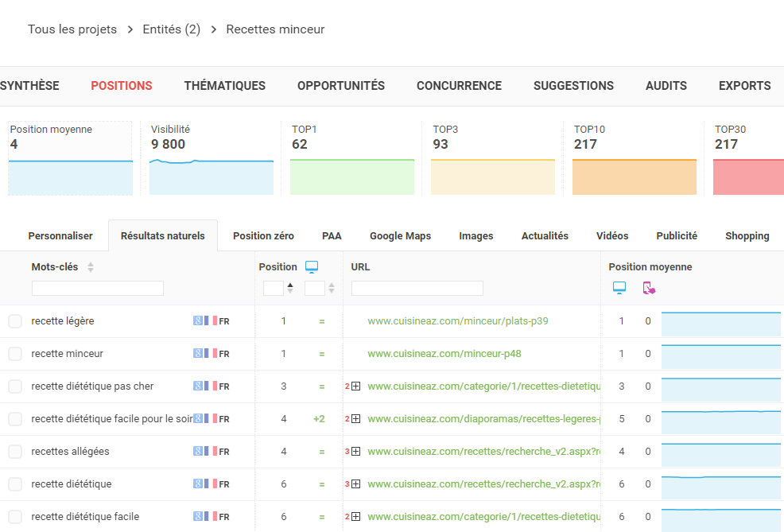Select the Résultats naturels tab
The width and height of the screenshot is (784, 532).
pos(163,236)
